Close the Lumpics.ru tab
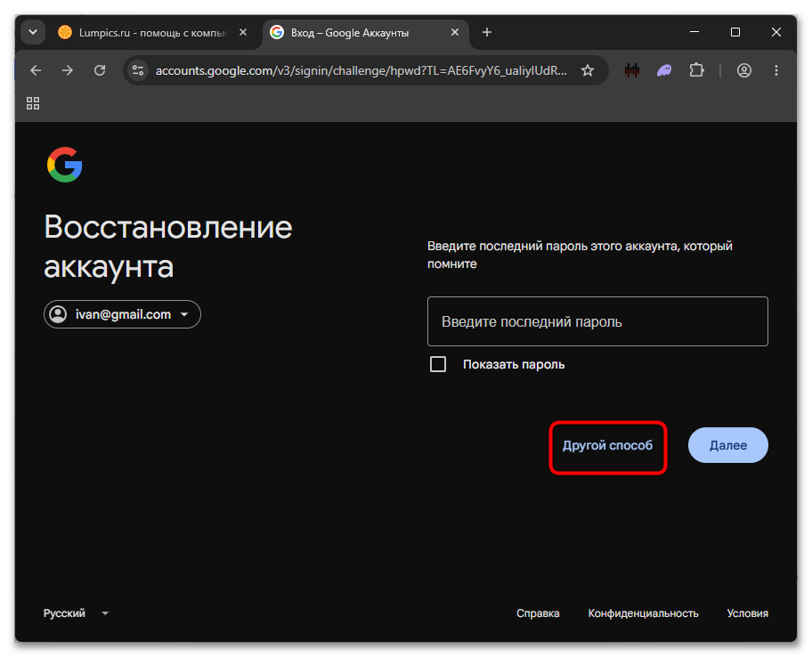Image resolution: width=812 pixels, height=657 pixels. pyautogui.click(x=243, y=32)
